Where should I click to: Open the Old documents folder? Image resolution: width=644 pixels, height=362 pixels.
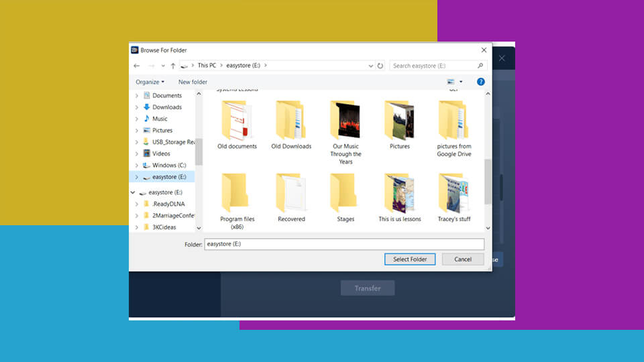[x=237, y=121]
